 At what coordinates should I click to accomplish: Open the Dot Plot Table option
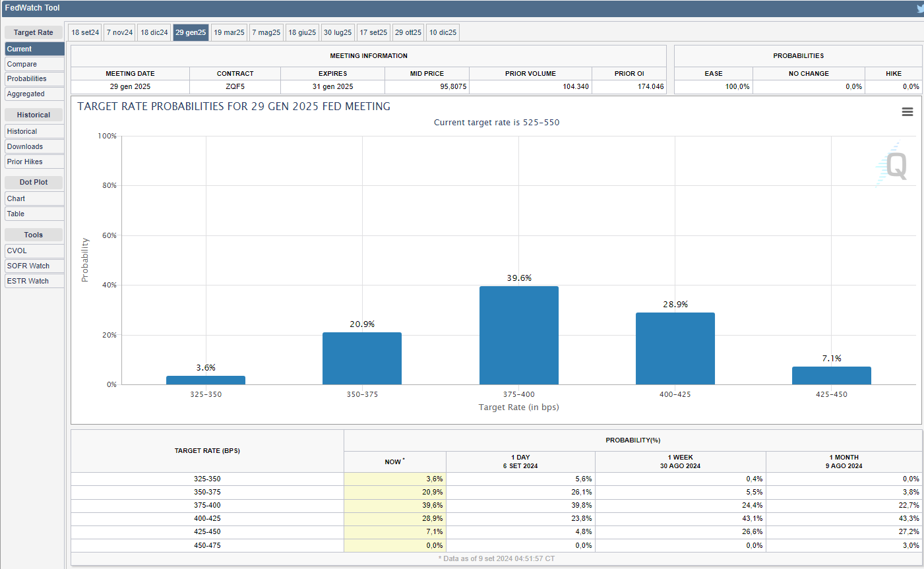point(34,214)
